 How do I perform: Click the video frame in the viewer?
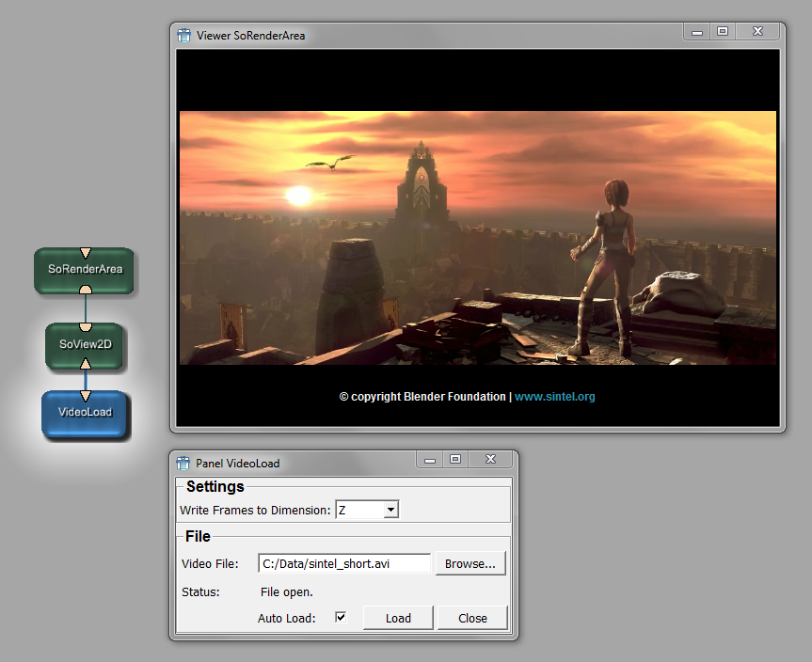tap(478, 237)
